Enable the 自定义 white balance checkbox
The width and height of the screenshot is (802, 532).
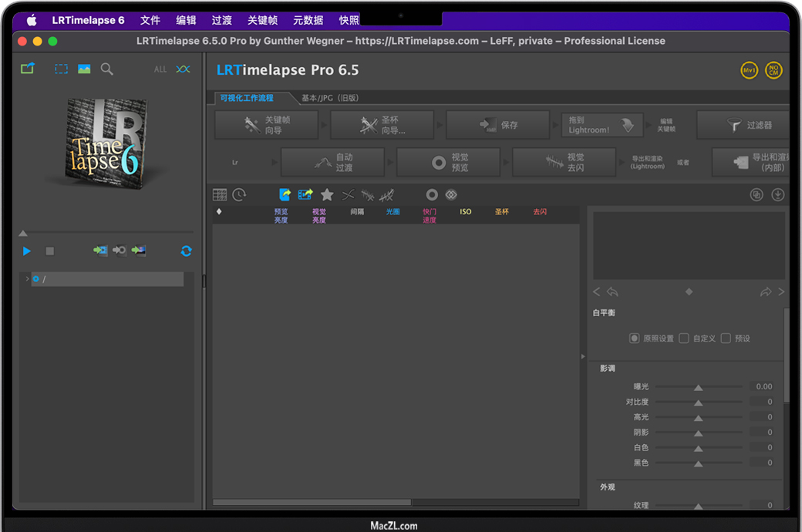pyautogui.click(x=684, y=338)
